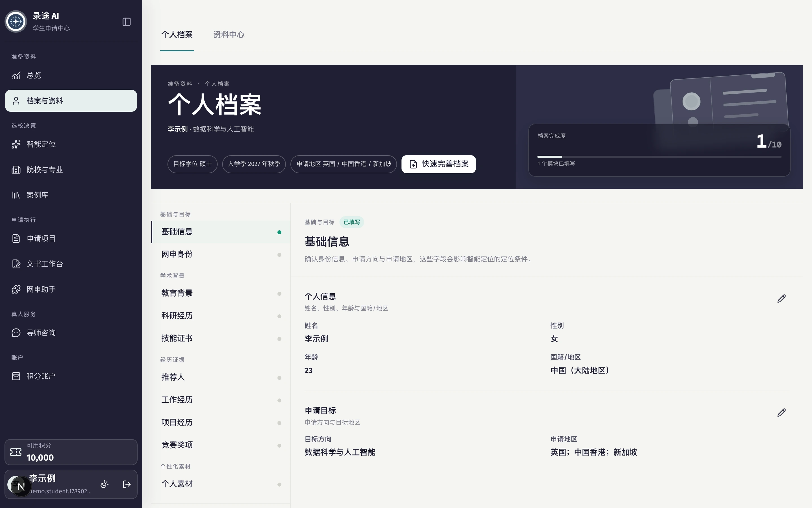Click the 入学季 2027 年秋季 chip
The height and width of the screenshot is (508, 812).
(x=254, y=164)
